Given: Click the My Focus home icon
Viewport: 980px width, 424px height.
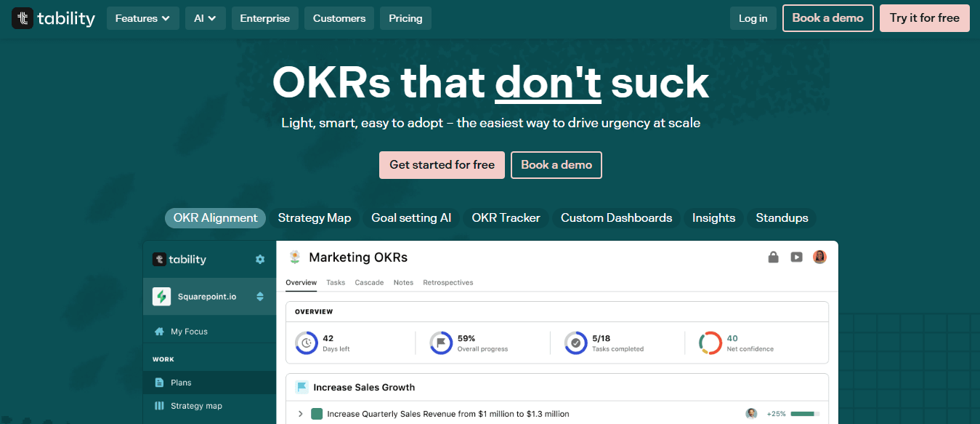Looking at the screenshot, I should click(x=159, y=332).
